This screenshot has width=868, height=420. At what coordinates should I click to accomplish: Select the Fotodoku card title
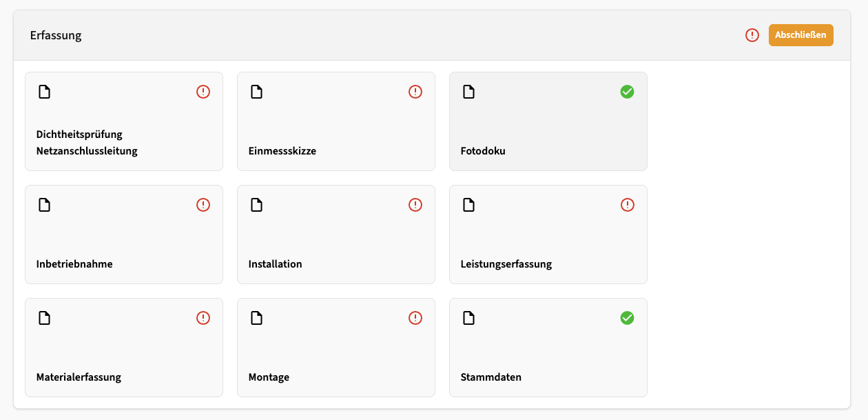tap(483, 151)
